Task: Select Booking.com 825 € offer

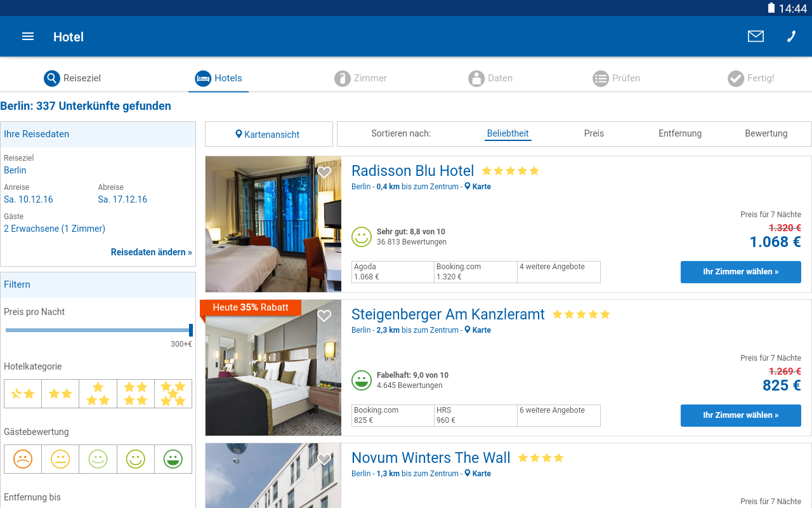Action: 393,415
